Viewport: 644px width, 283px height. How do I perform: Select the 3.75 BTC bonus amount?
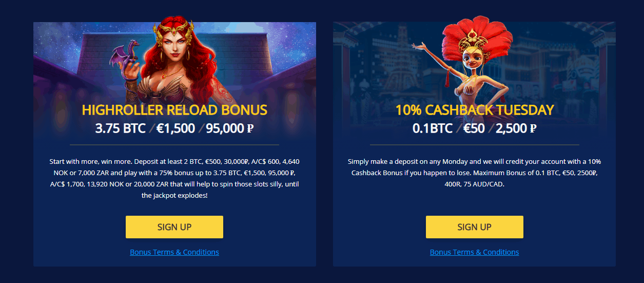(x=121, y=128)
